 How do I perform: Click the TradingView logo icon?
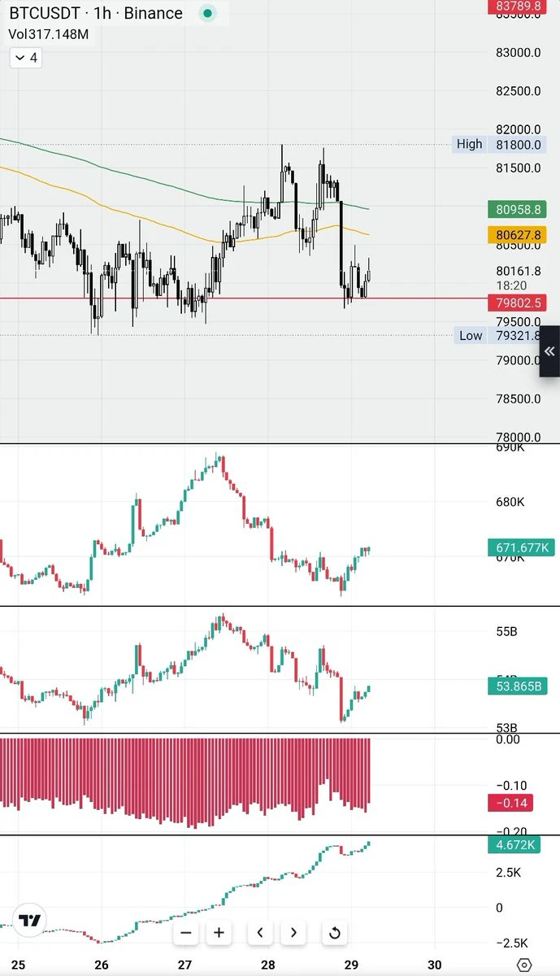(x=30, y=921)
